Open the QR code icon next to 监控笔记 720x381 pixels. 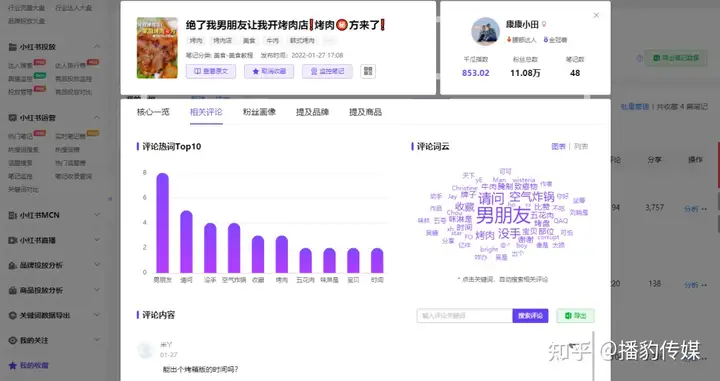coord(368,71)
